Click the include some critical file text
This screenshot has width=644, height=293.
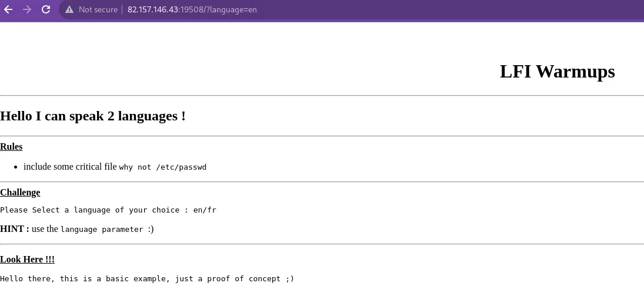(x=70, y=167)
